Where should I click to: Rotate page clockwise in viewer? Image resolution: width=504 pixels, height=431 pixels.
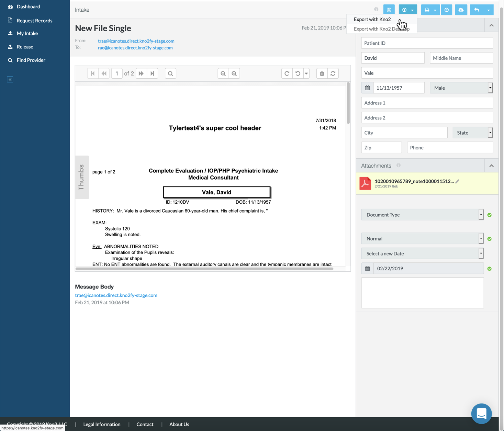click(x=287, y=73)
